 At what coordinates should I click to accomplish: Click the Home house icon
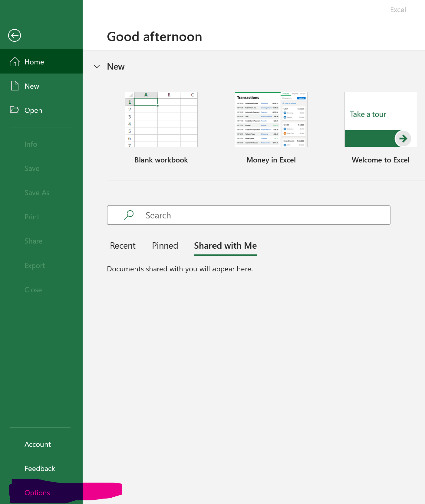[x=15, y=62]
